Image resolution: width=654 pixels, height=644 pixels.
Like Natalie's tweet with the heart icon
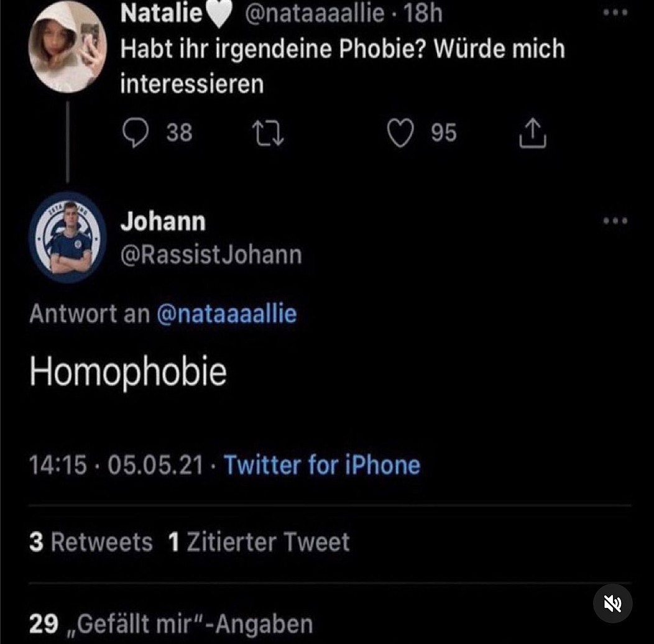click(x=401, y=133)
